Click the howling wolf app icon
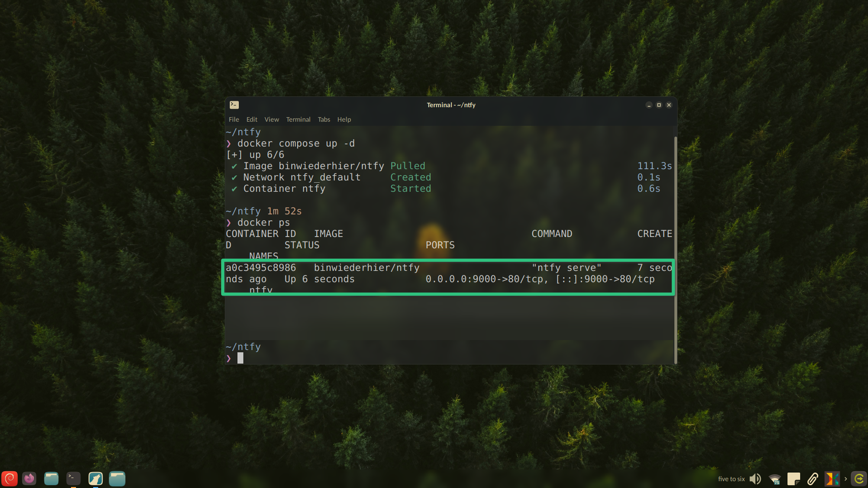The width and height of the screenshot is (868, 488). click(95, 479)
